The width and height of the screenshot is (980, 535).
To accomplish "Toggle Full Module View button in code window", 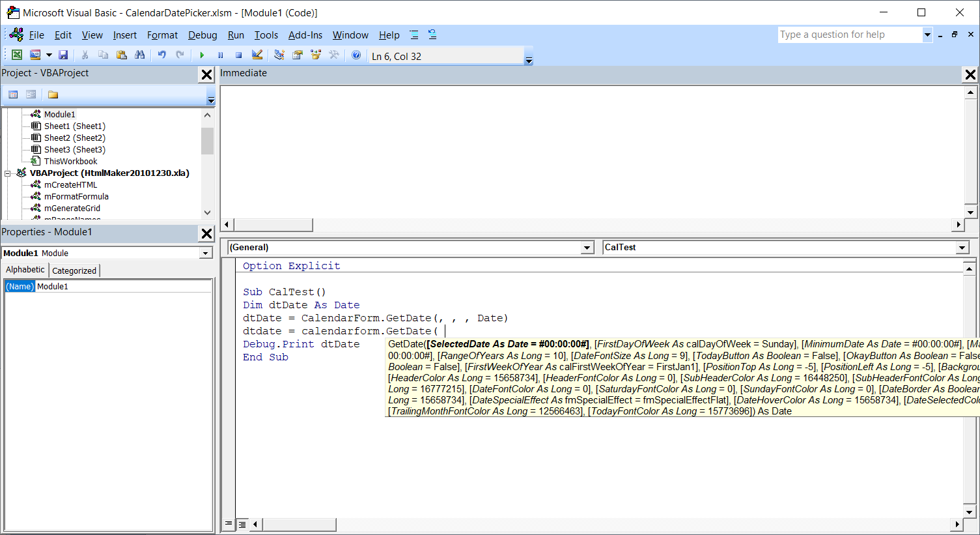I will point(242,524).
